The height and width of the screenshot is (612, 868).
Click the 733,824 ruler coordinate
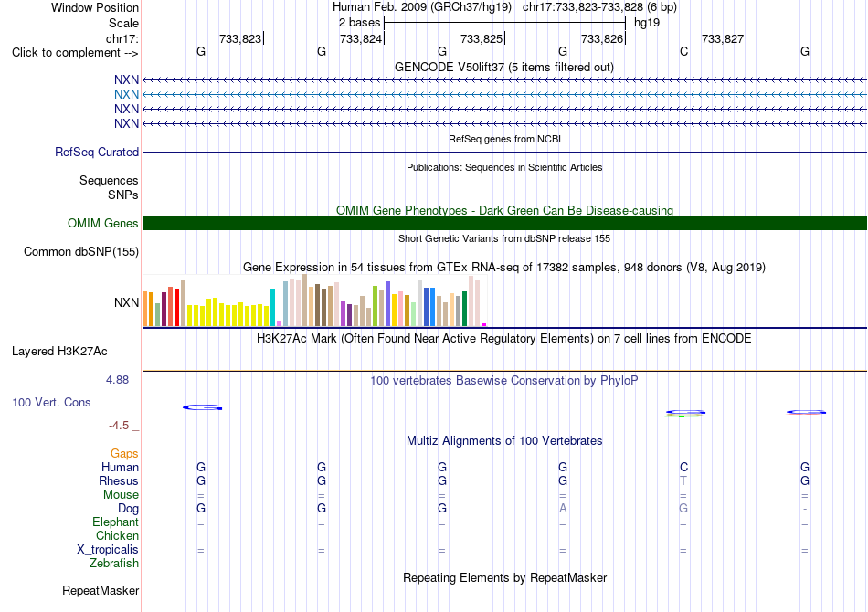click(x=361, y=38)
